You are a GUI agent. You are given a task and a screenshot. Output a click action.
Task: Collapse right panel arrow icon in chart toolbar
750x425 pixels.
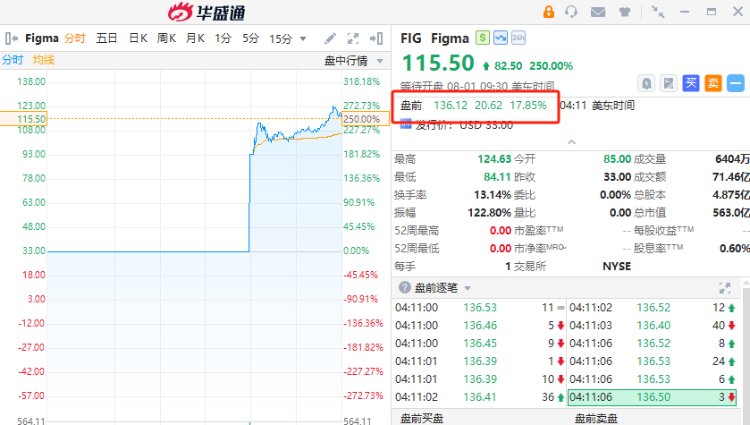tap(376, 38)
